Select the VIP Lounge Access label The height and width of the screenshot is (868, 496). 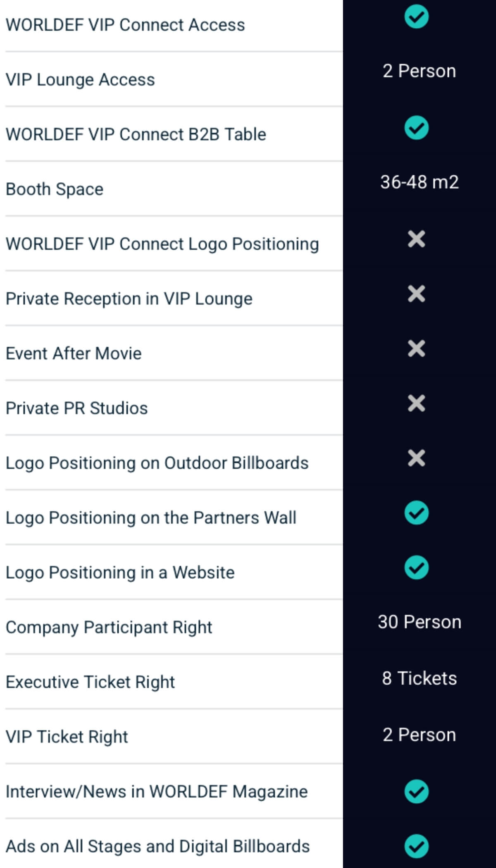tap(80, 80)
